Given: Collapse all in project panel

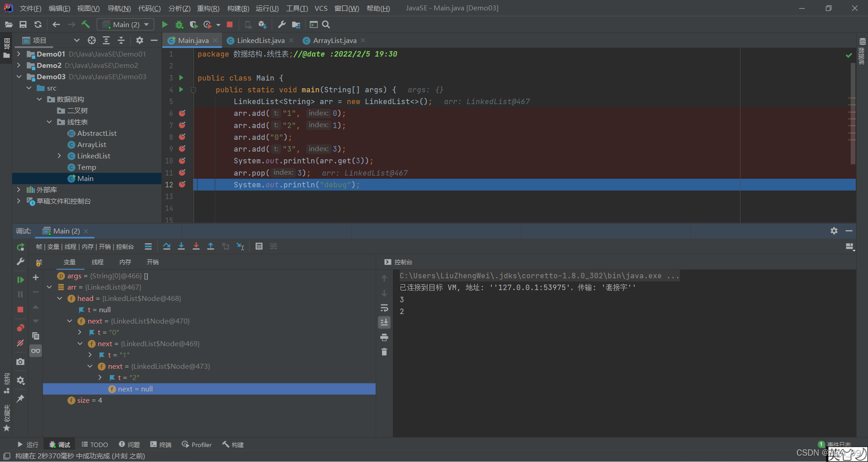Looking at the screenshot, I should click(x=121, y=40).
